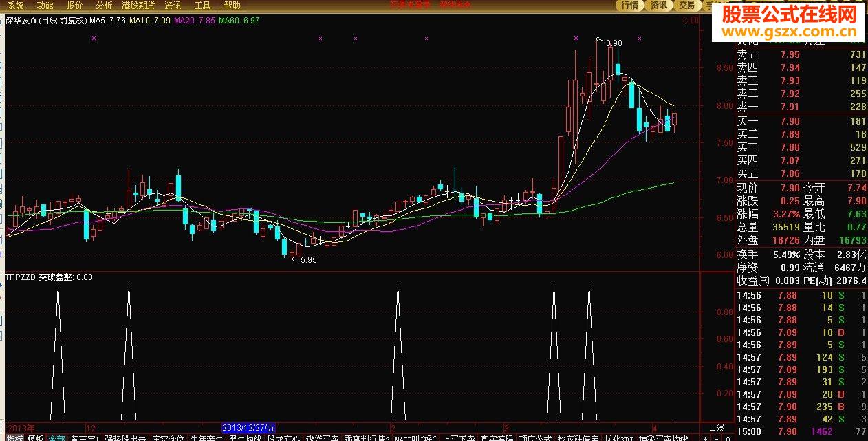The width and height of the screenshot is (868, 441).
Task: Click the MA20: 7.85 label
Action: tap(195, 21)
